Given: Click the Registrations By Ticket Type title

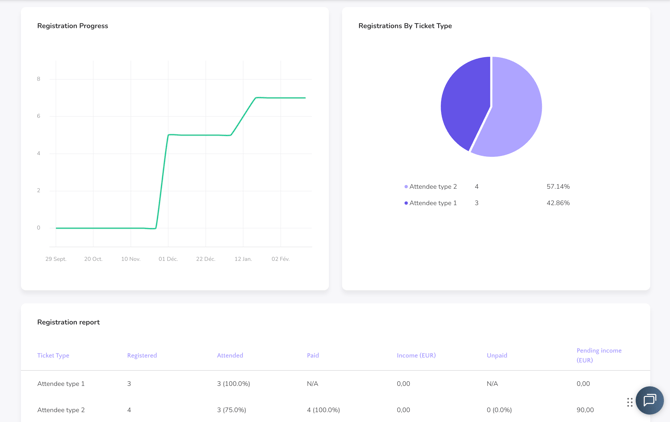Looking at the screenshot, I should (405, 26).
